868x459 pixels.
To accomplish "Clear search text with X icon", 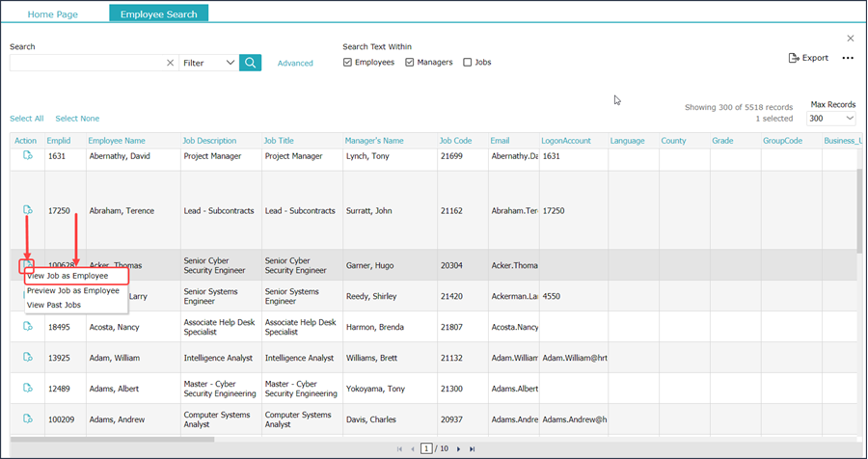I will click(x=170, y=63).
